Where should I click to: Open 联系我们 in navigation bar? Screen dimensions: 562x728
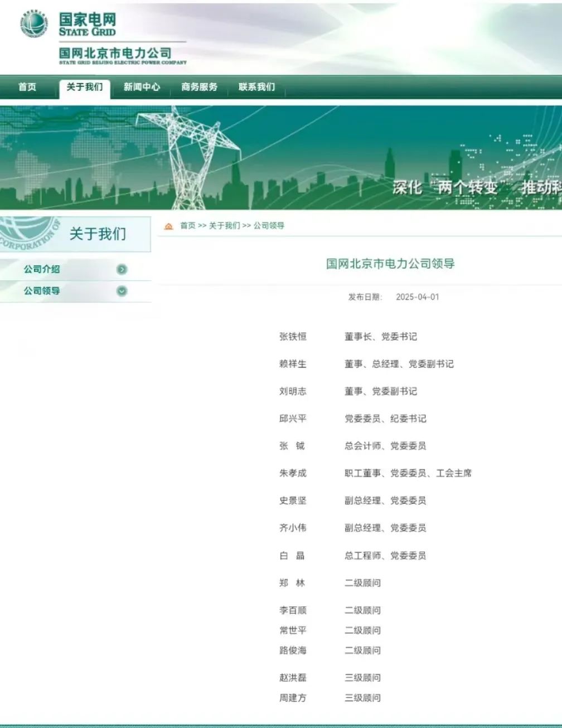[256, 87]
